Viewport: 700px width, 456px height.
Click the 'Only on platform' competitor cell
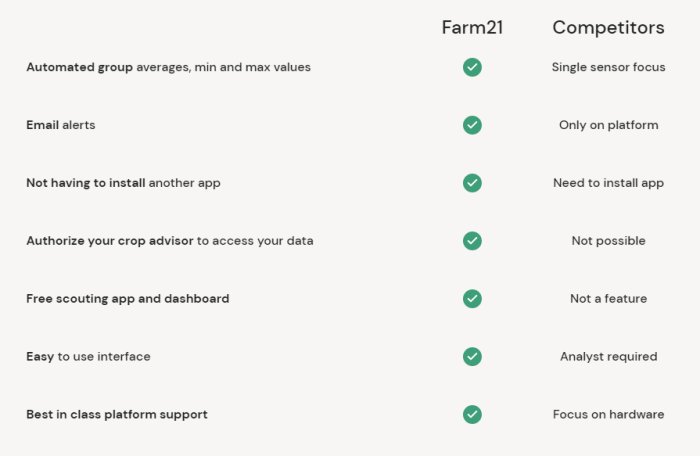[x=608, y=125]
